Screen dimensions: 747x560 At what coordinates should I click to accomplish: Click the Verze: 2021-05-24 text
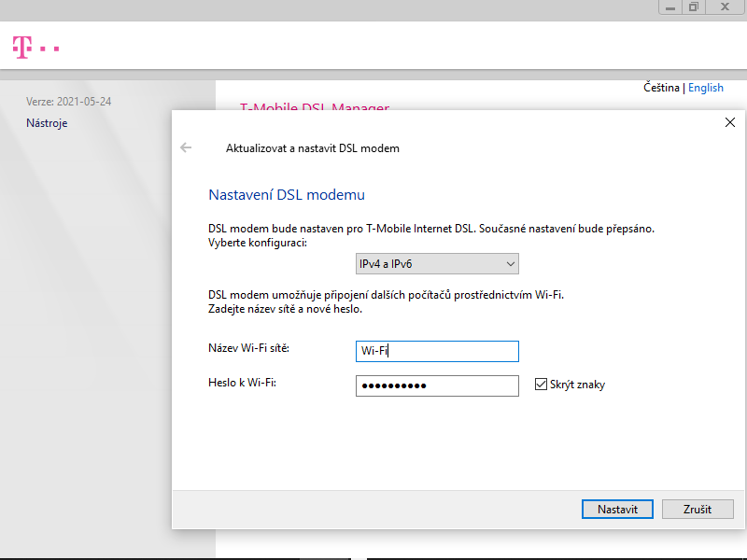coord(68,102)
